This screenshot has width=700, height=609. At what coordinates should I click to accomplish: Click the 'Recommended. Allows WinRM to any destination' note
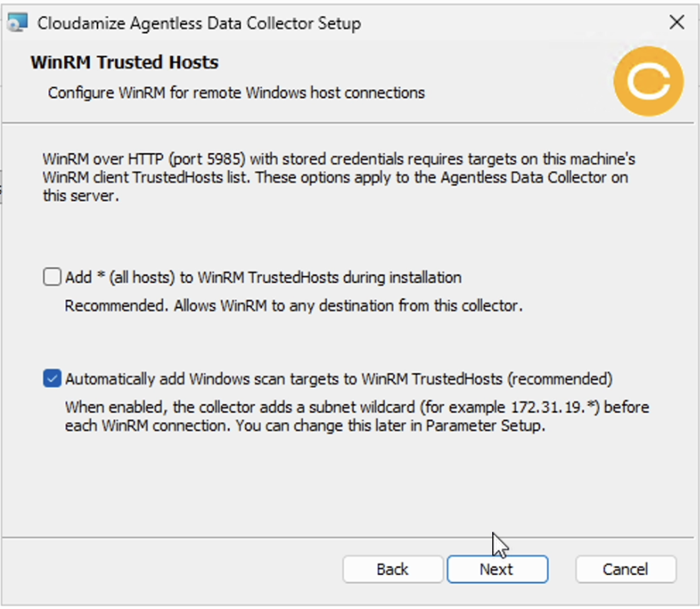(294, 306)
